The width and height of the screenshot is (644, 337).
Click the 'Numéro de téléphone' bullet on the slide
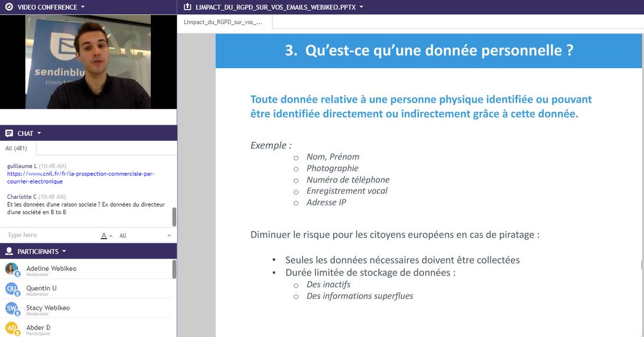(x=348, y=180)
